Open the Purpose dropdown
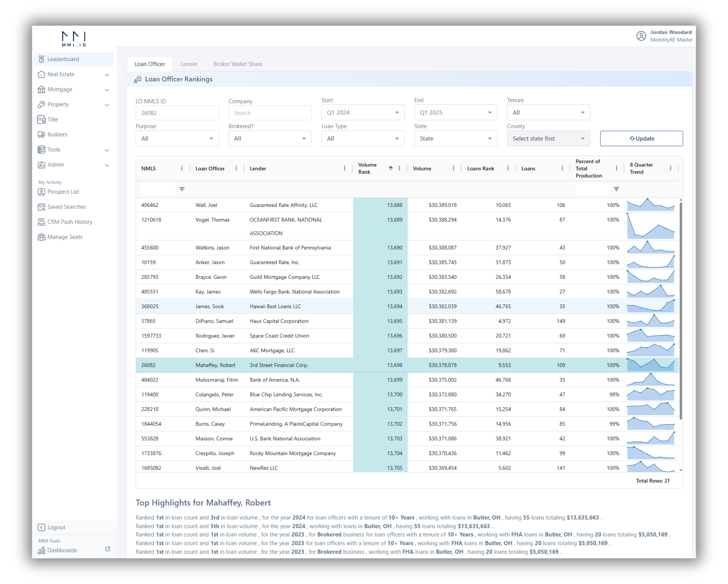The height and width of the screenshot is (584, 728). (x=177, y=138)
